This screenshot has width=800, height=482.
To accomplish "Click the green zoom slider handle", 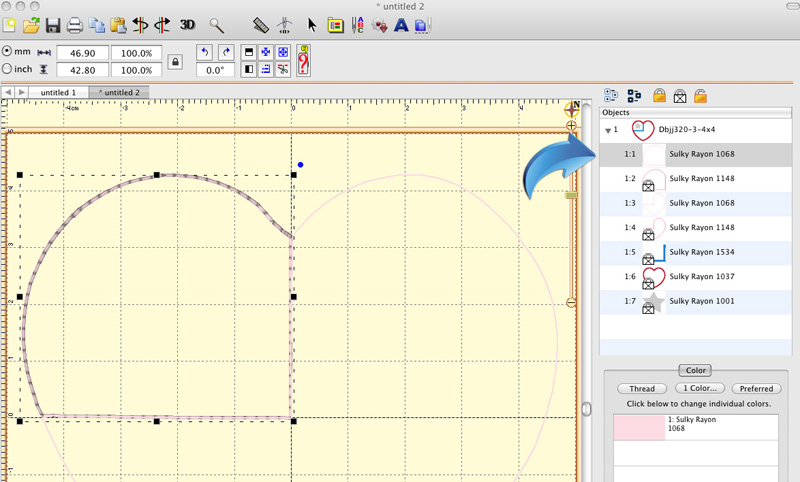I will point(571,195).
